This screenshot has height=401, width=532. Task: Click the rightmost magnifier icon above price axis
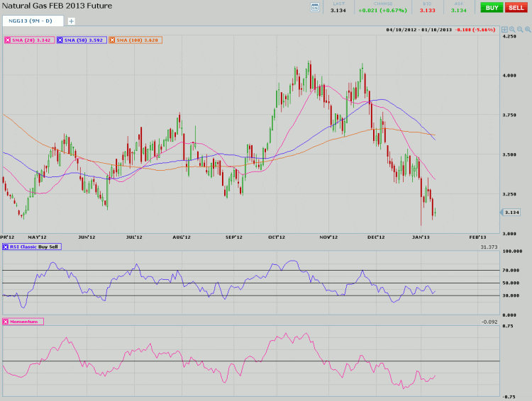tap(528, 30)
